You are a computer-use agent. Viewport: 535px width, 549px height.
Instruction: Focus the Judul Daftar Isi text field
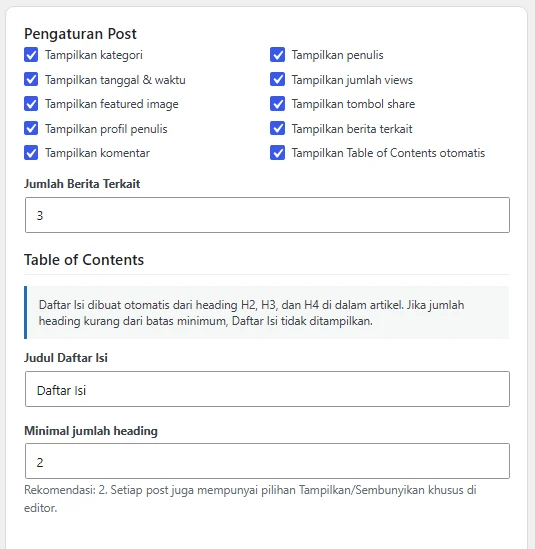[x=268, y=389]
